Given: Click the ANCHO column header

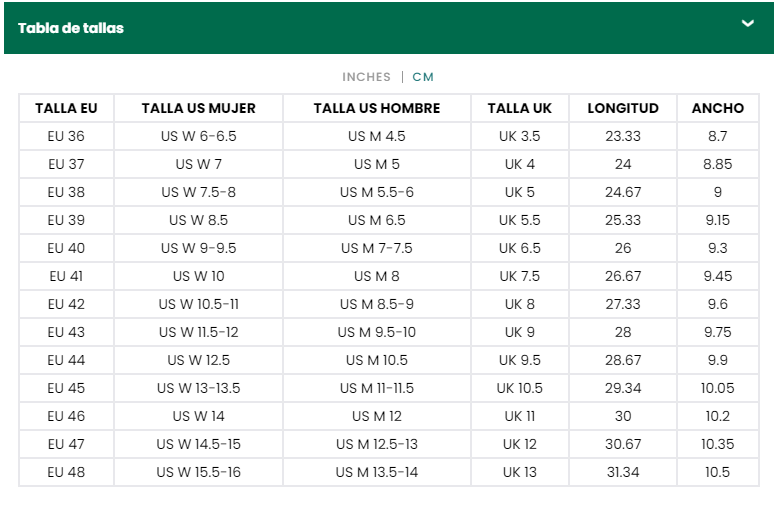Looking at the screenshot, I should 717,108.
